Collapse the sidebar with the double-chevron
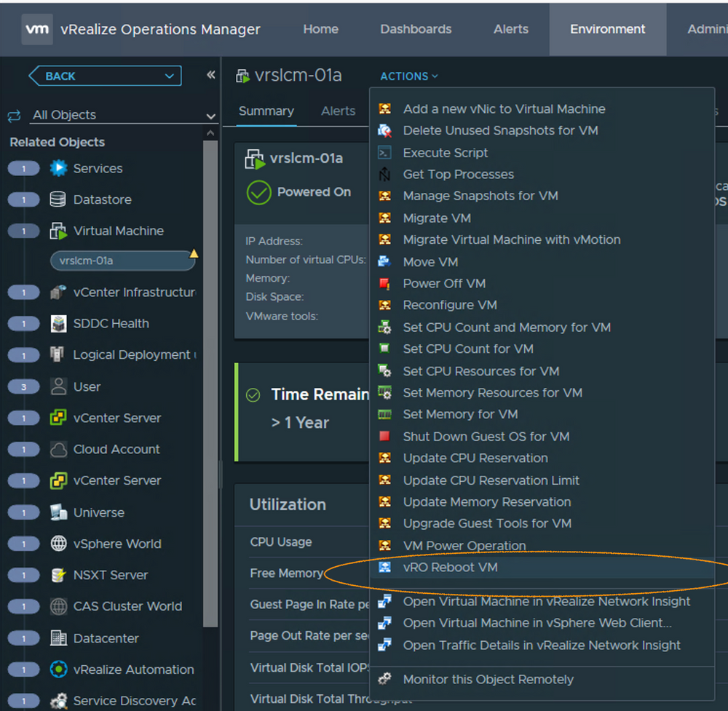This screenshot has width=728, height=711. 210,74
